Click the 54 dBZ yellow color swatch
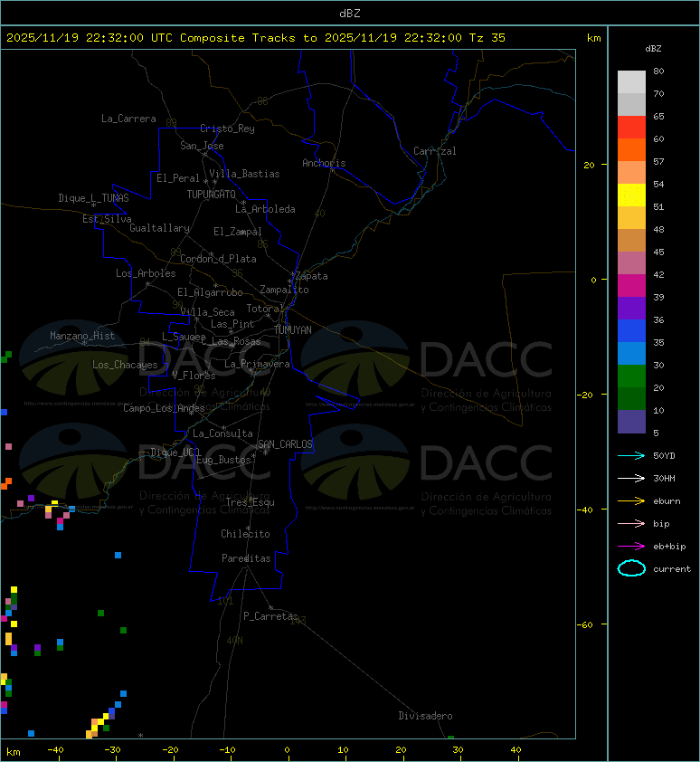 (631, 195)
